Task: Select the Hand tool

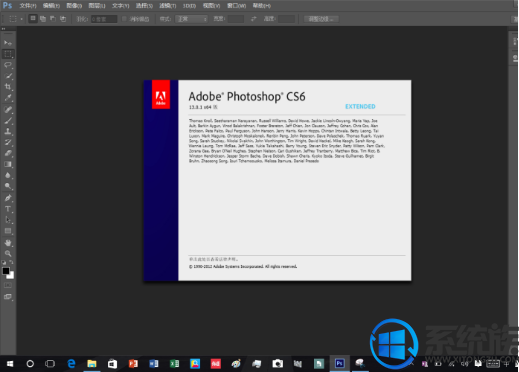Action: [x=8, y=243]
